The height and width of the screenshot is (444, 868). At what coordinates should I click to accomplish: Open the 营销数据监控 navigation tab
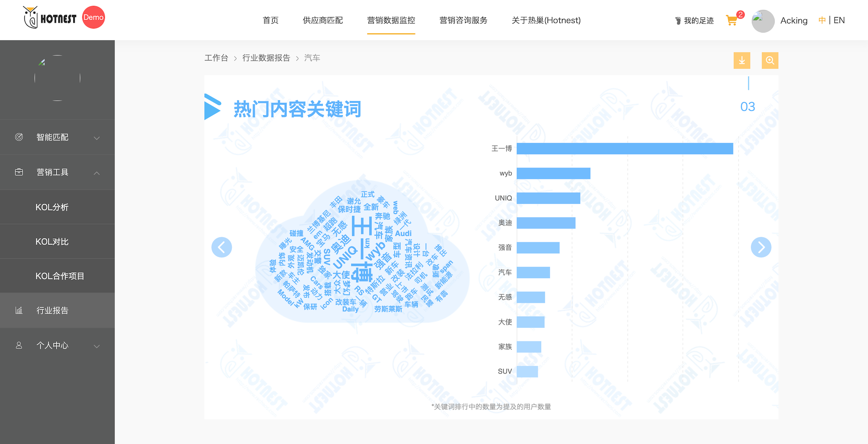391,20
